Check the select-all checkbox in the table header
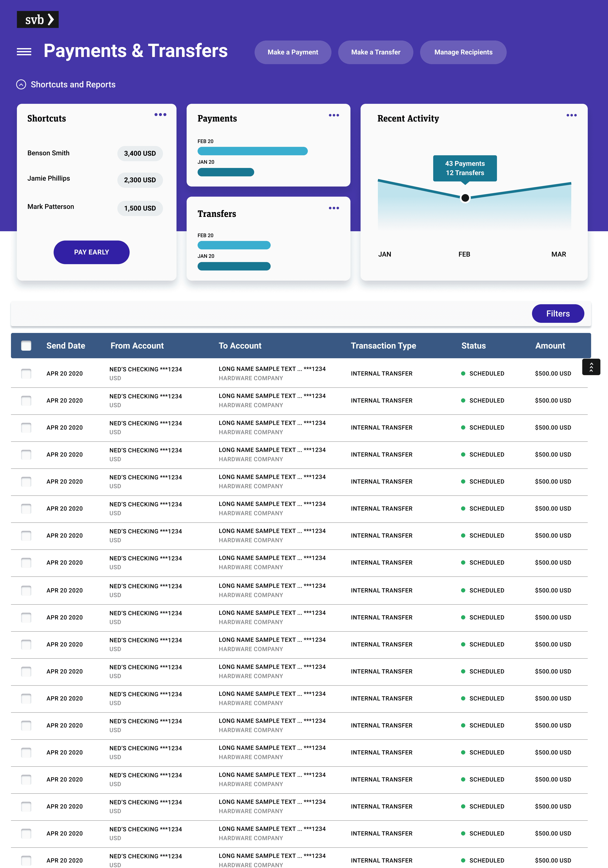608x868 pixels. [26, 346]
